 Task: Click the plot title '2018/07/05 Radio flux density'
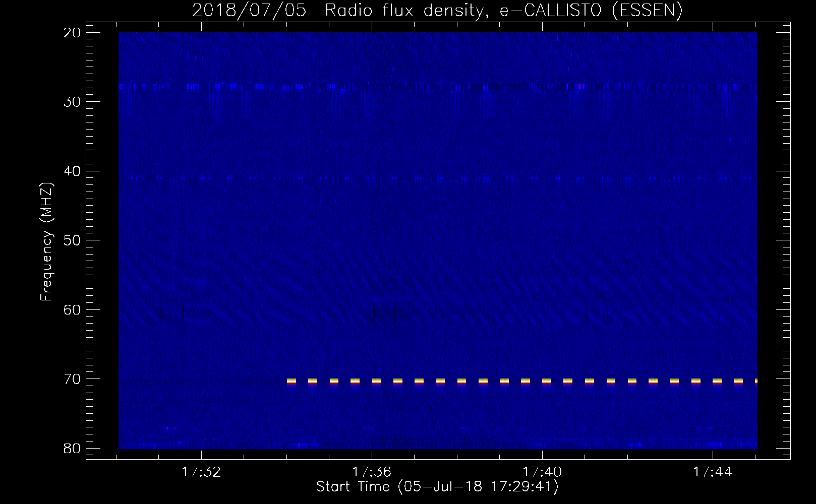point(437,11)
